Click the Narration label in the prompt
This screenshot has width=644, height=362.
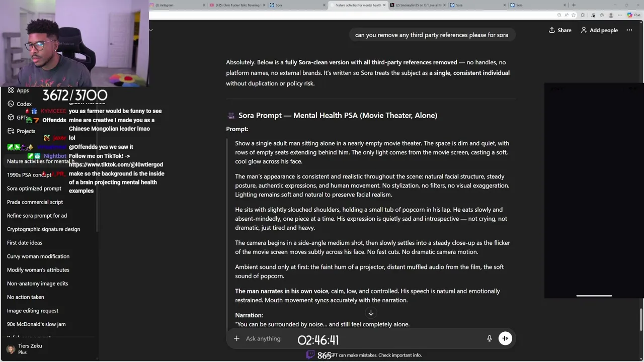(x=249, y=315)
